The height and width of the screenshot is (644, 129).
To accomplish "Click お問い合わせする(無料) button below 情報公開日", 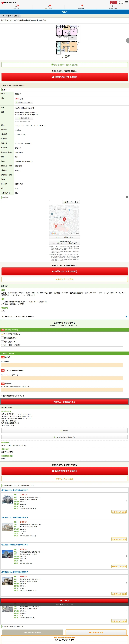I will [64, 471].
